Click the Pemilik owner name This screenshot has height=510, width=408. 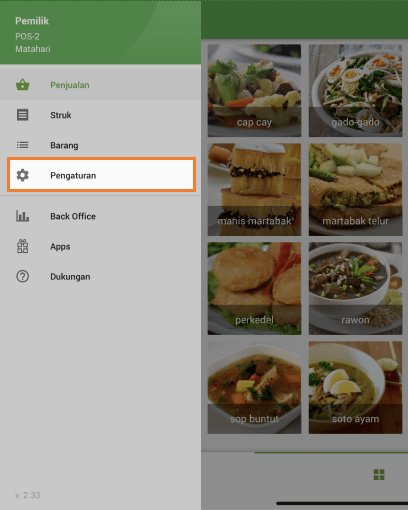pyautogui.click(x=32, y=21)
